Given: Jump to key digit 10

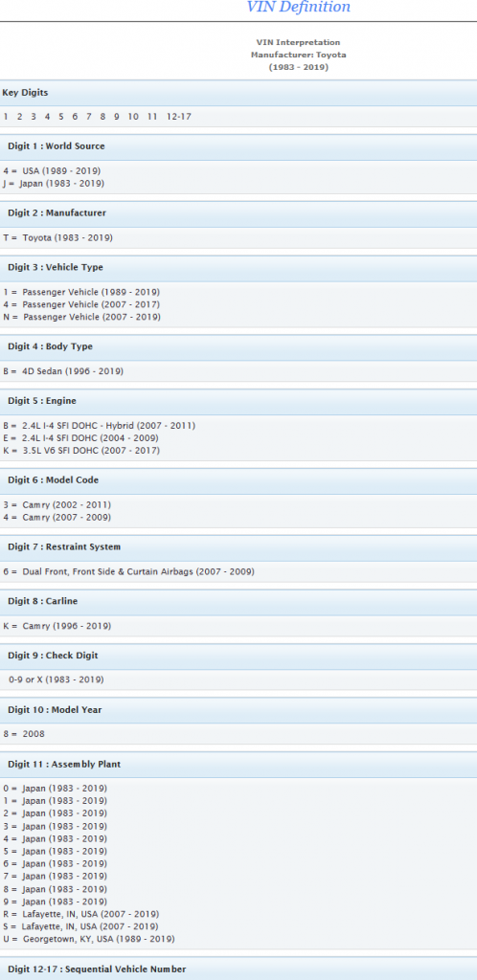Looking at the screenshot, I should 133,117.
